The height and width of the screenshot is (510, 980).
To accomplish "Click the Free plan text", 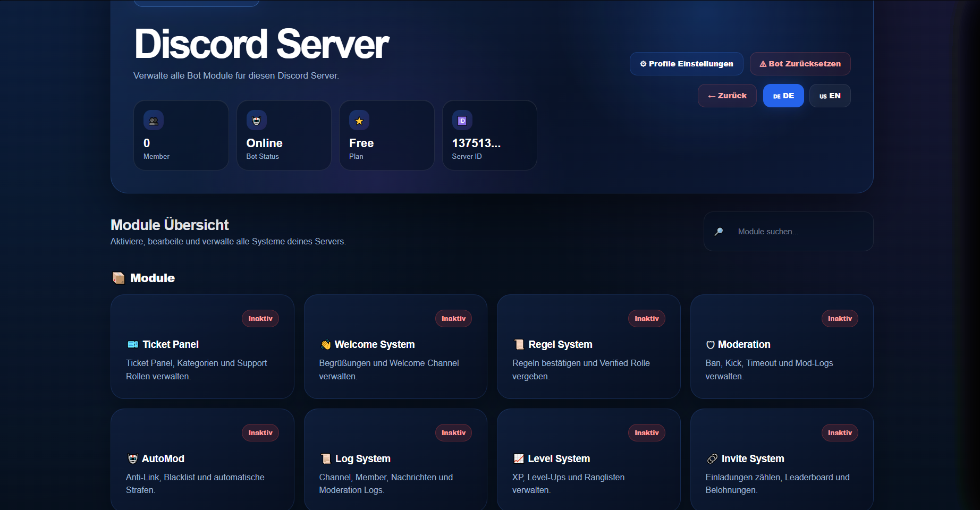I will pos(361,143).
